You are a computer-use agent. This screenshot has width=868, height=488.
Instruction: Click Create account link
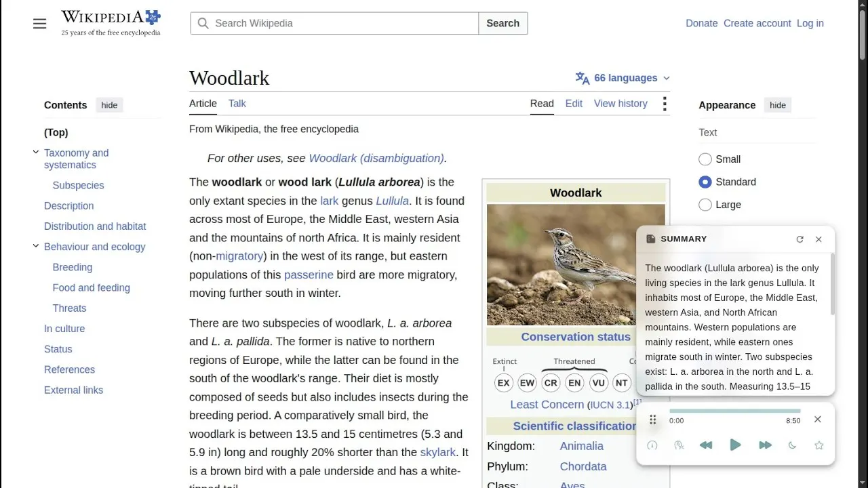[757, 23]
